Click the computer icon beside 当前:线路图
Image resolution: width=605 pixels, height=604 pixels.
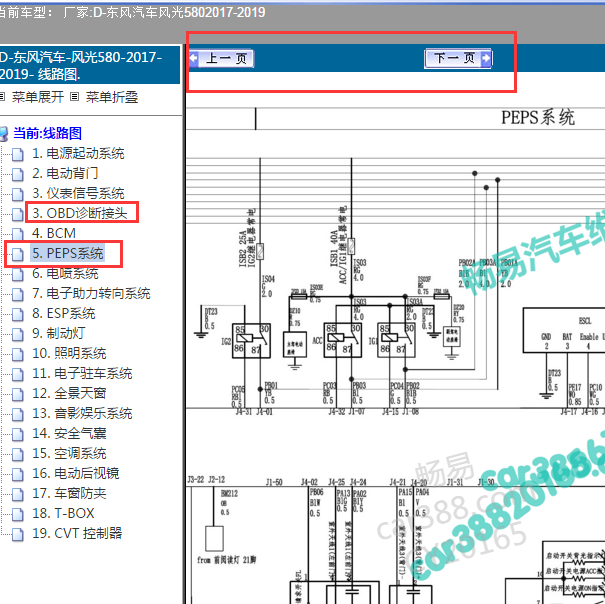click(x=3, y=134)
